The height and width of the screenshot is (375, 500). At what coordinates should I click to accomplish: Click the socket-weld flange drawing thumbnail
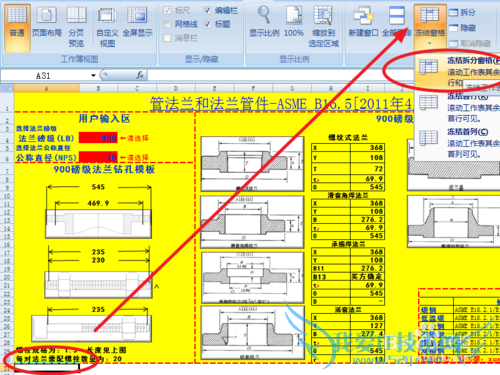tap(253, 278)
